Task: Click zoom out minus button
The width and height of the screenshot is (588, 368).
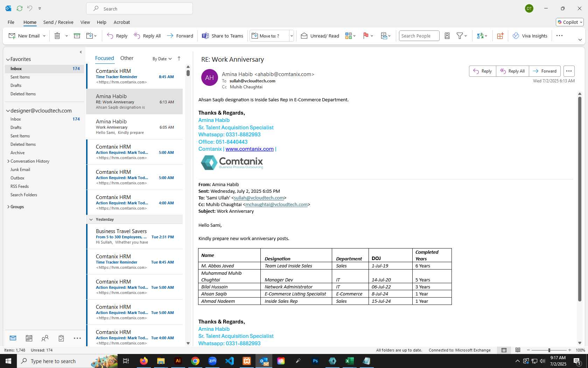Action: [x=528, y=350]
